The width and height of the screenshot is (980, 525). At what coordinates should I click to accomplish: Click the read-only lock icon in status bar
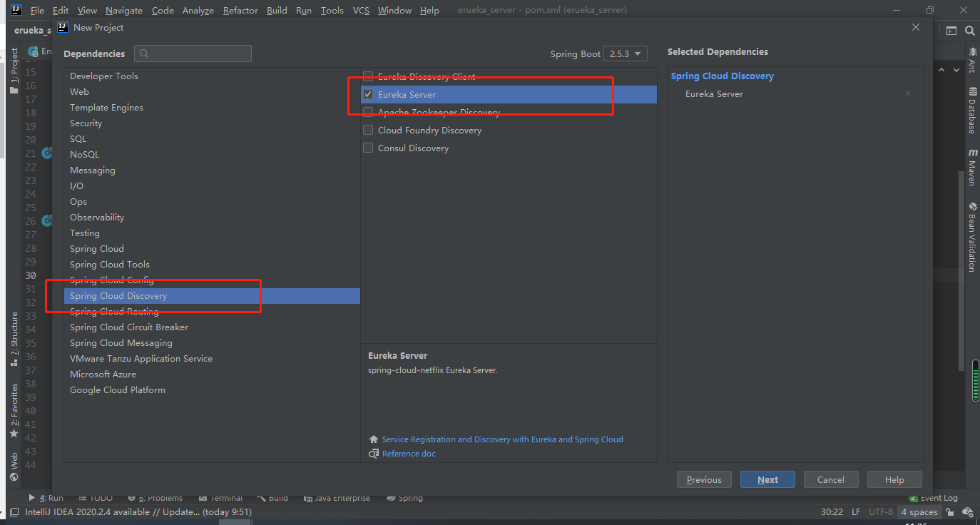click(950, 511)
